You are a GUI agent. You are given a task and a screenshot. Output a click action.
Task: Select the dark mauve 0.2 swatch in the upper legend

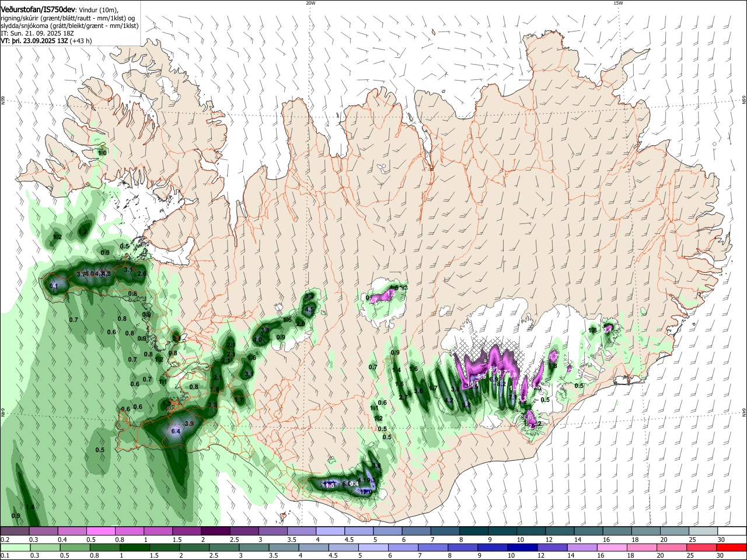click(x=15, y=531)
